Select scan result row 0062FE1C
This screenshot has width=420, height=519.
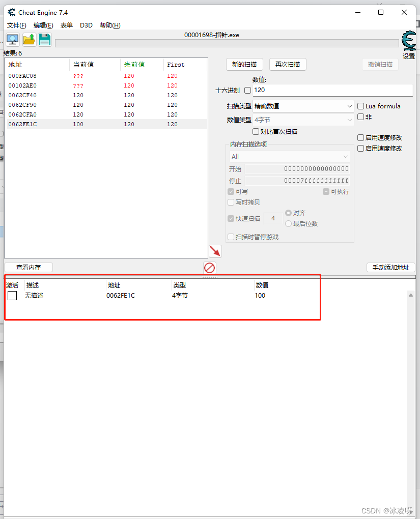107,124
